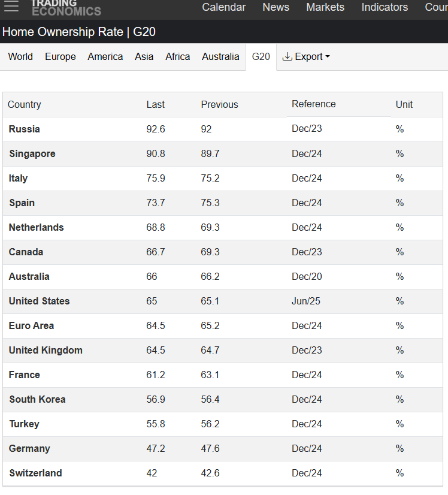Open the Germany country link
The height and width of the screenshot is (495, 448).
[29, 449]
